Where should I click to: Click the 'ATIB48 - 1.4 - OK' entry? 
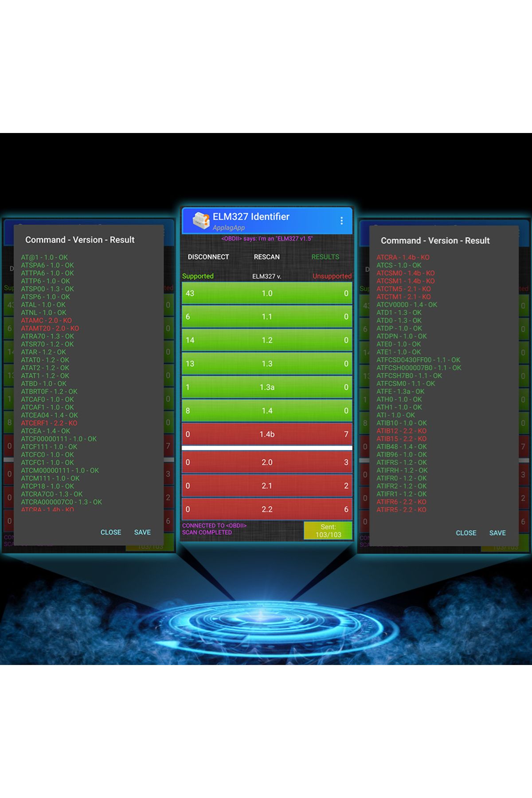pyautogui.click(x=402, y=447)
